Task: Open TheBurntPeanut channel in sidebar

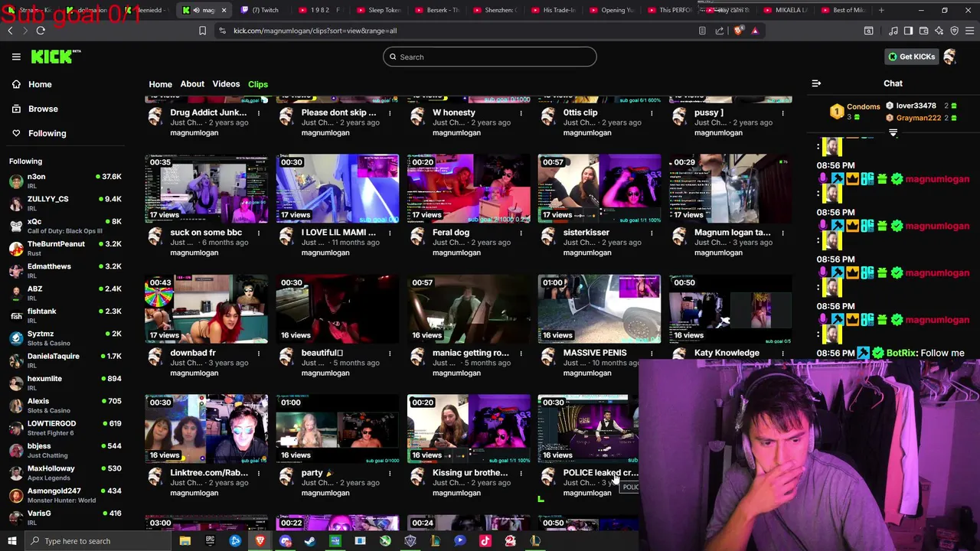Action: (65, 248)
